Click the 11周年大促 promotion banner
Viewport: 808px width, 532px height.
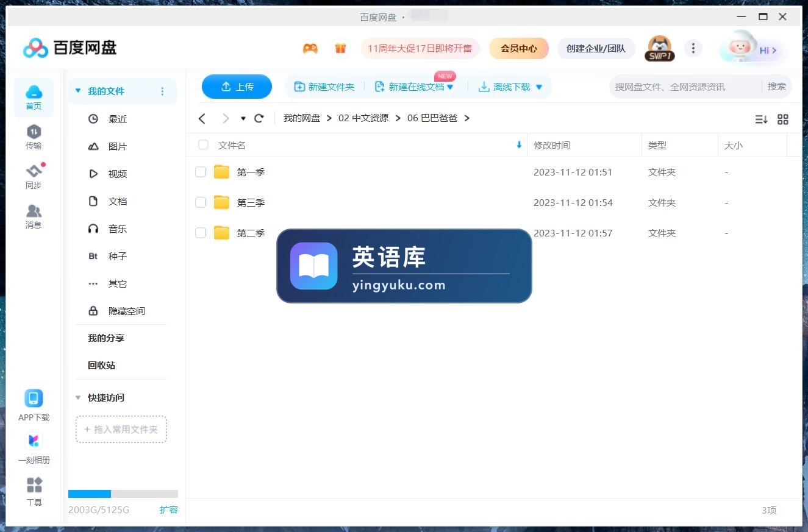point(420,48)
